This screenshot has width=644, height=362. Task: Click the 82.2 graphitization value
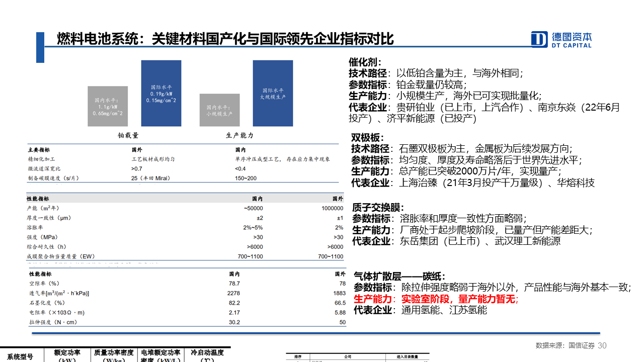point(234,303)
